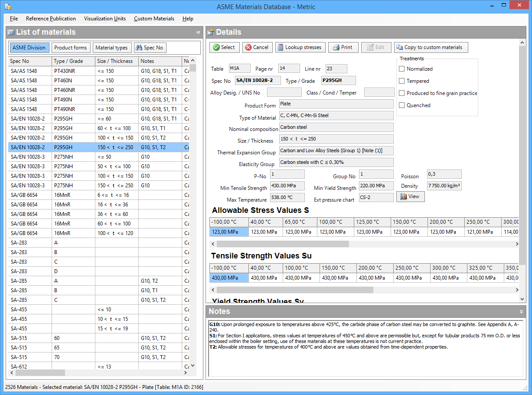Click the app icon in the title bar
Screen dimensions: 532x395
tap(7, 7)
